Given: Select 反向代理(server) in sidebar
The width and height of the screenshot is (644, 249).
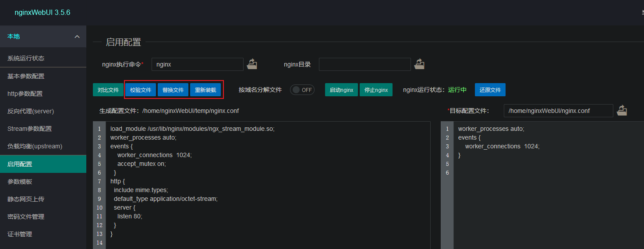Looking at the screenshot, I should point(31,111).
